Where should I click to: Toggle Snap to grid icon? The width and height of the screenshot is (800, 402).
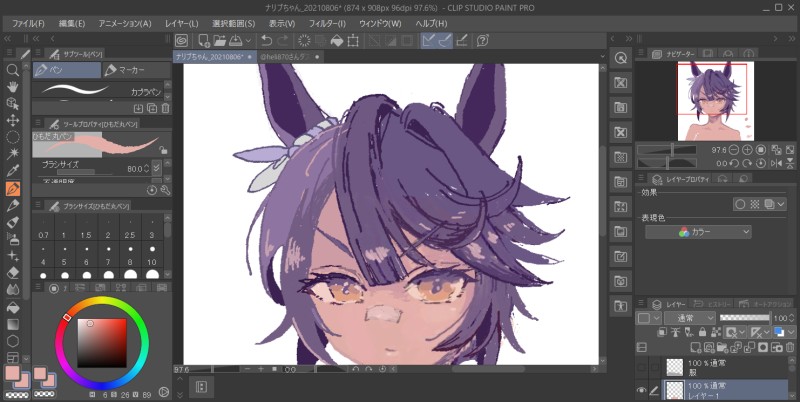(x=462, y=41)
